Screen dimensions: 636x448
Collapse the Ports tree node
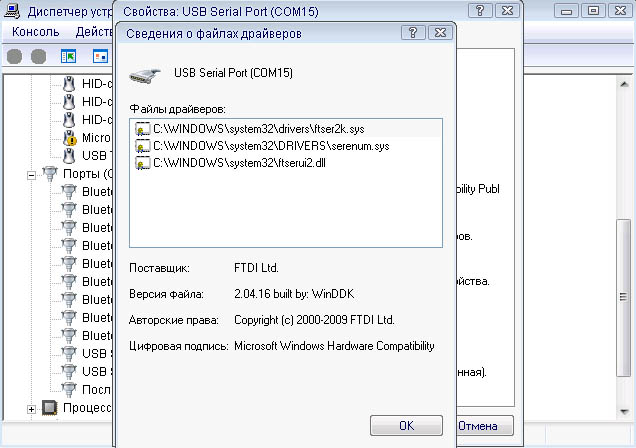[x=31, y=174]
